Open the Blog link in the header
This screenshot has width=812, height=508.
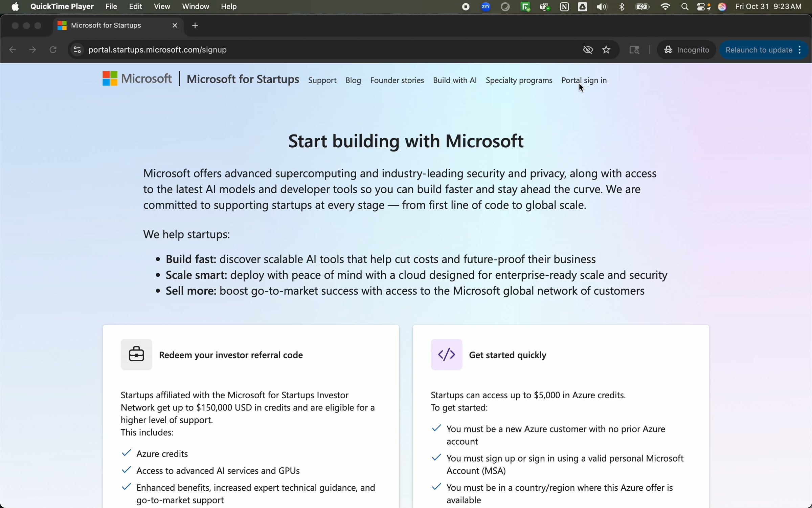(353, 80)
